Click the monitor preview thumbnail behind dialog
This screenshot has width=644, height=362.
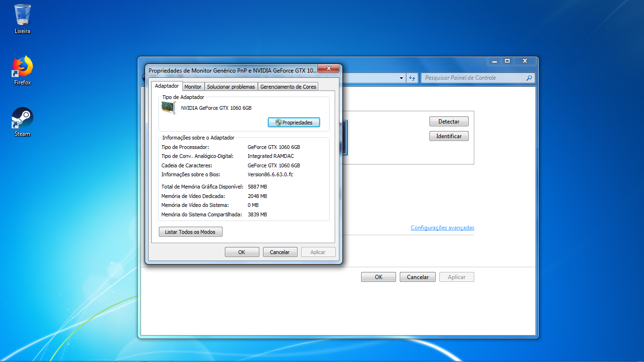(x=345, y=138)
